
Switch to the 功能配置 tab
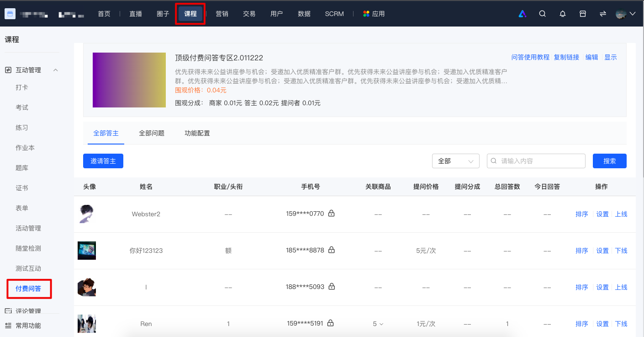tap(197, 133)
